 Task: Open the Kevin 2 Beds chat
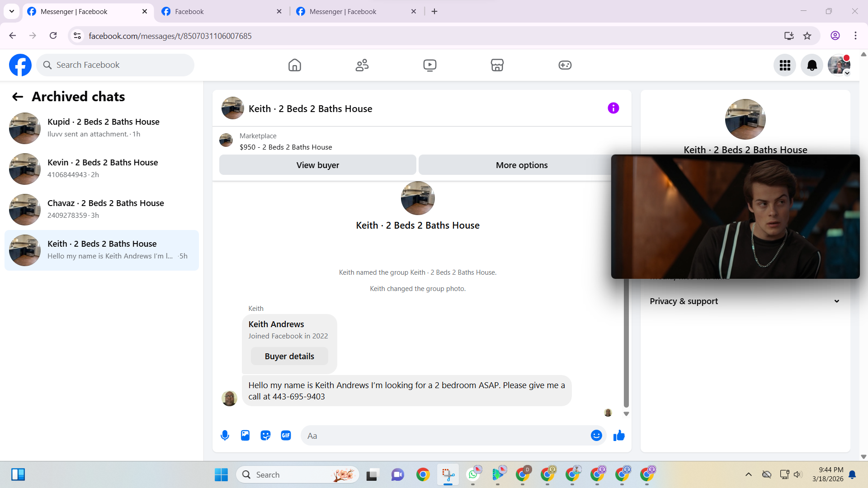pos(102,169)
